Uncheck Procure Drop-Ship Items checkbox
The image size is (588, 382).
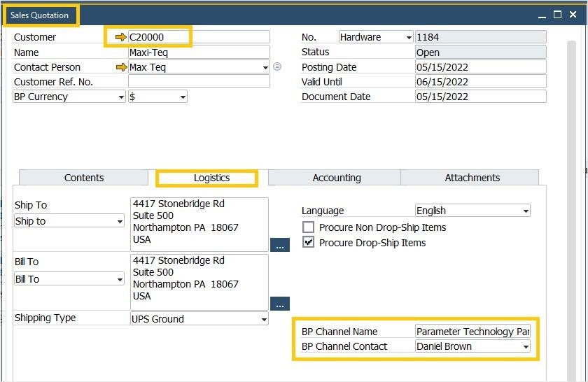(x=308, y=243)
